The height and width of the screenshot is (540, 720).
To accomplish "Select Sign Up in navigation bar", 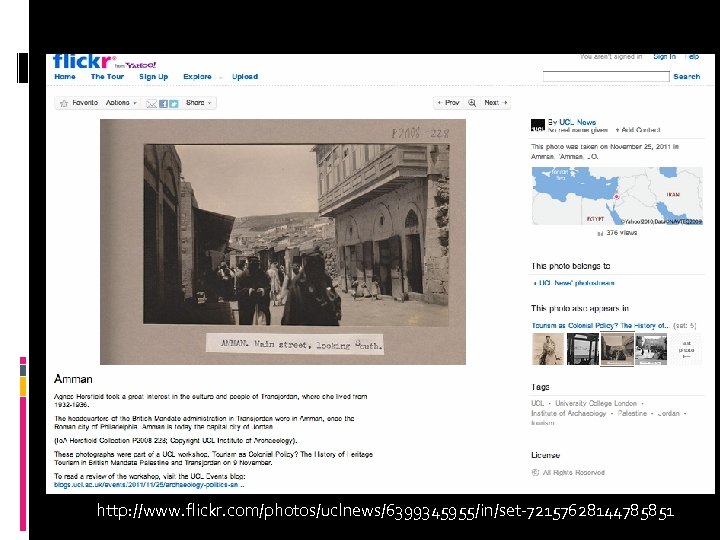I will tap(154, 77).
